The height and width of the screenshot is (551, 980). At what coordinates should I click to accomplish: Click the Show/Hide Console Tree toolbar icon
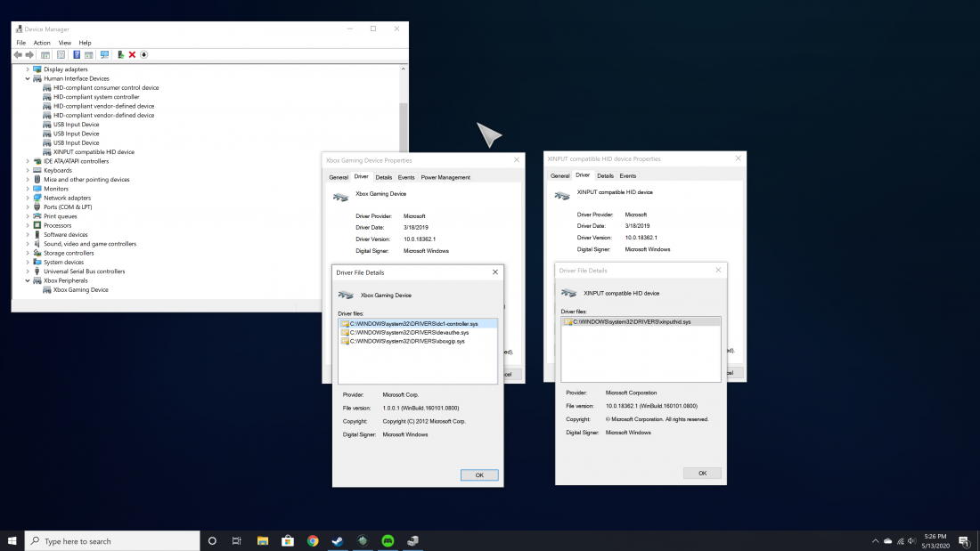pyautogui.click(x=45, y=55)
